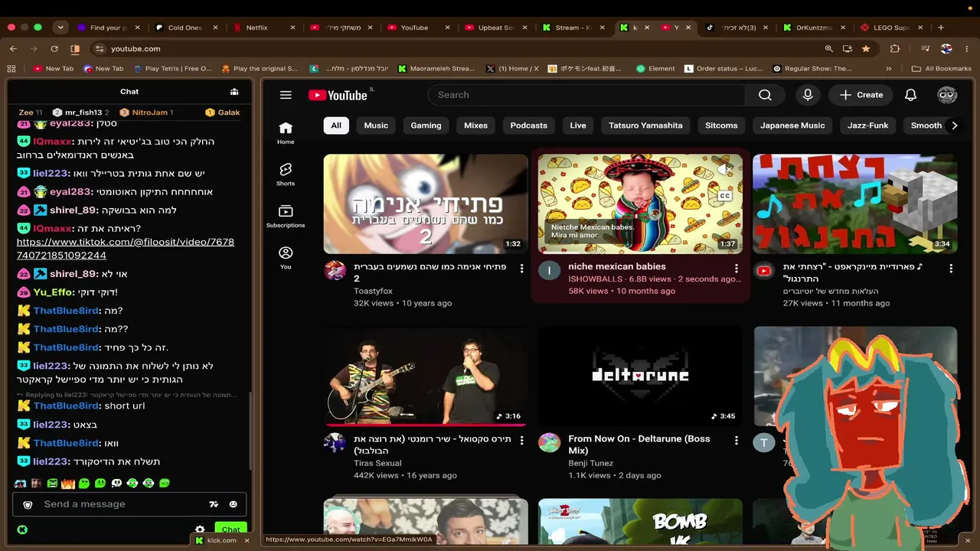Open more options for Toastyfox anime video

[x=522, y=269]
